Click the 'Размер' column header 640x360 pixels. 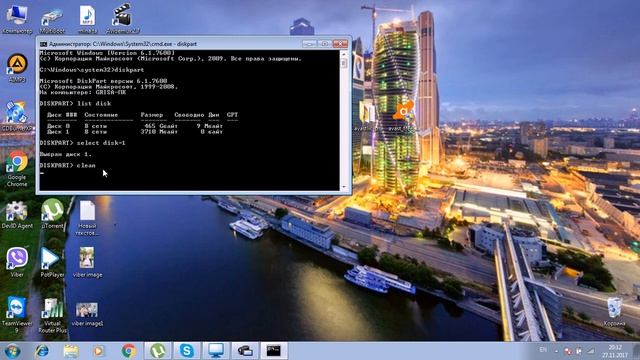152,115
